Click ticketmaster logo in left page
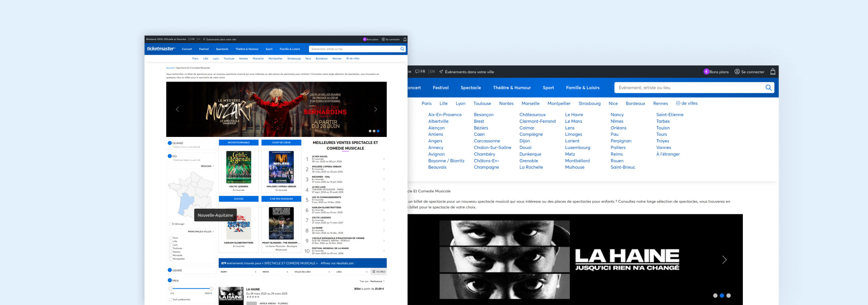This screenshot has height=305, width=868. click(161, 49)
